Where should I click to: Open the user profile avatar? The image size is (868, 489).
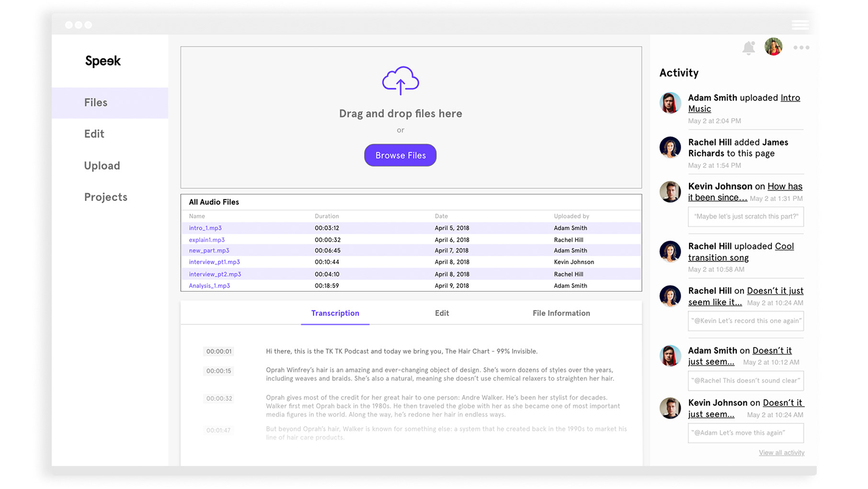click(773, 47)
